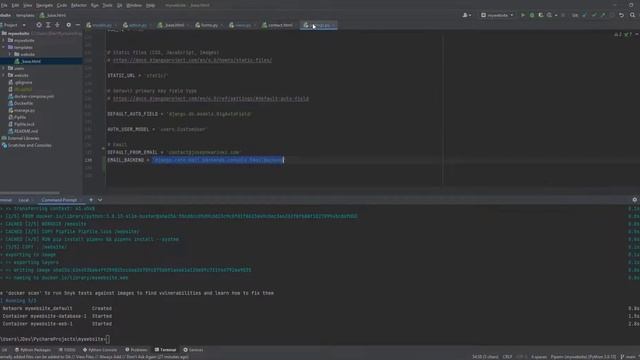Click the Collapse All icon in Project panel
Image resolution: width=640 pixels, height=360 pixels.
coord(58,25)
